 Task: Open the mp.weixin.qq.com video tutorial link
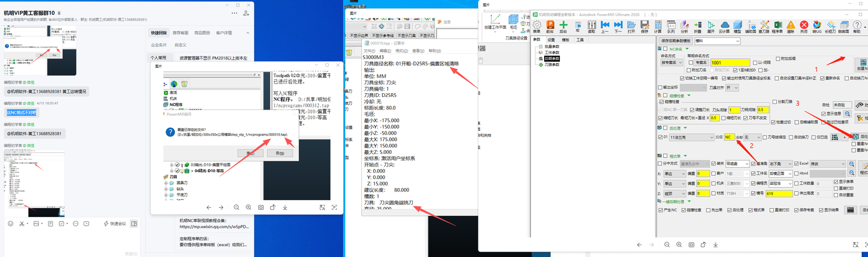(x=214, y=227)
